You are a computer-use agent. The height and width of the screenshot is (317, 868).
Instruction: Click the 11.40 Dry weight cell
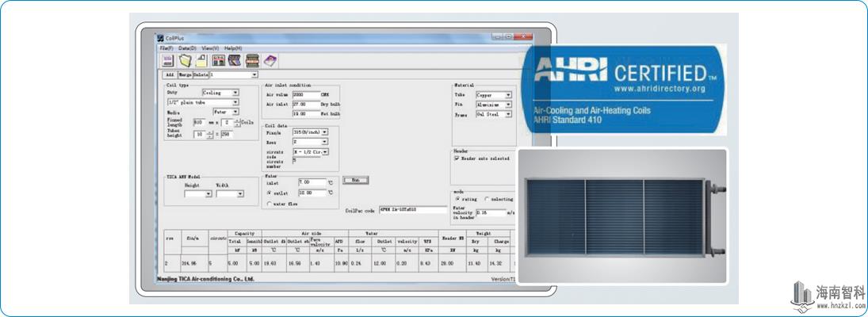(476, 263)
